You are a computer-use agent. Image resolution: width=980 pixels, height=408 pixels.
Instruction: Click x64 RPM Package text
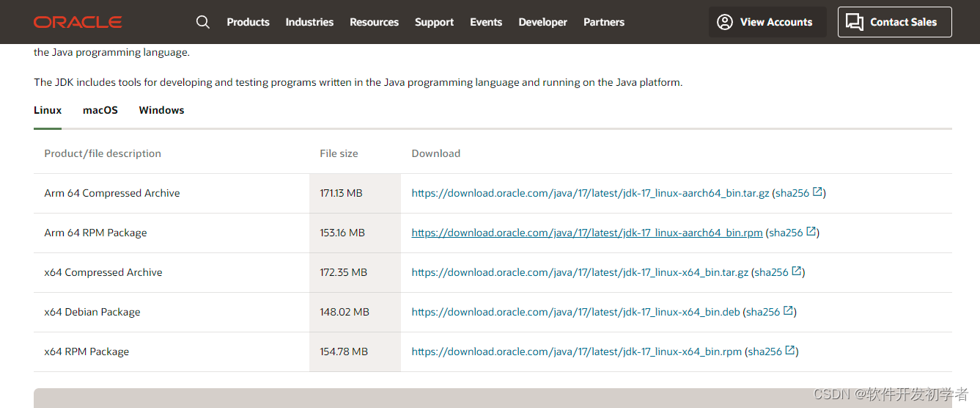point(86,351)
